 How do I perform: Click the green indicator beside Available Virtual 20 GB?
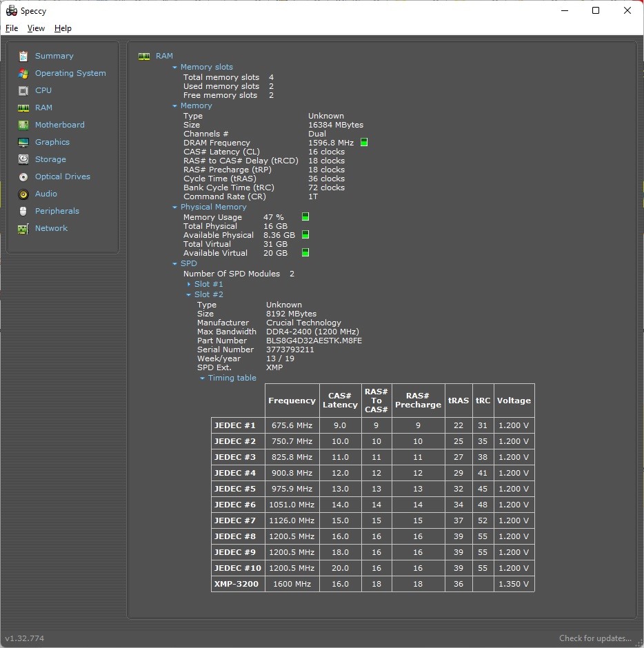305,252
